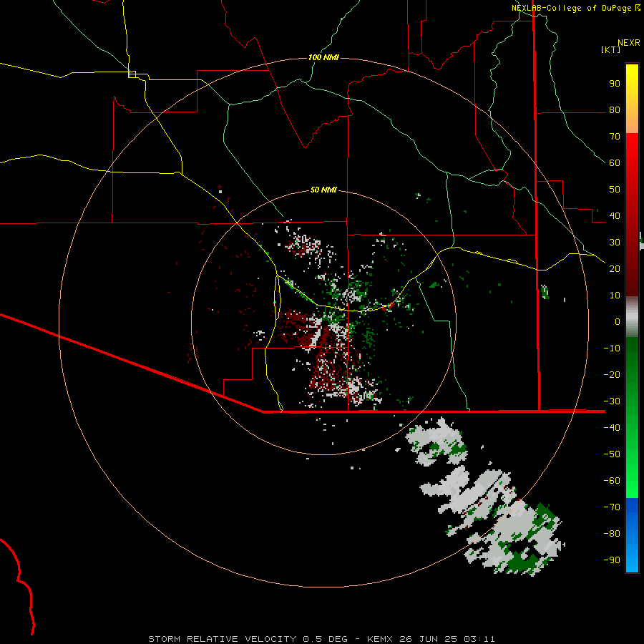
Task: Click the 90 value on velocity scale
Action: click(x=615, y=84)
